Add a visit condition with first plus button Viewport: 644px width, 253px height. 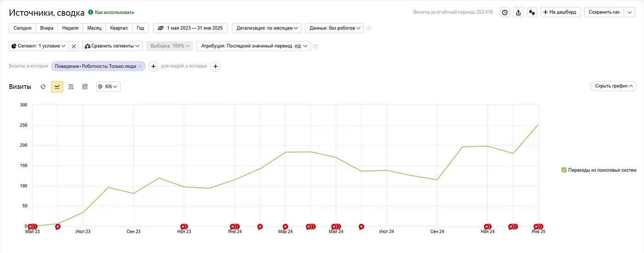click(154, 66)
